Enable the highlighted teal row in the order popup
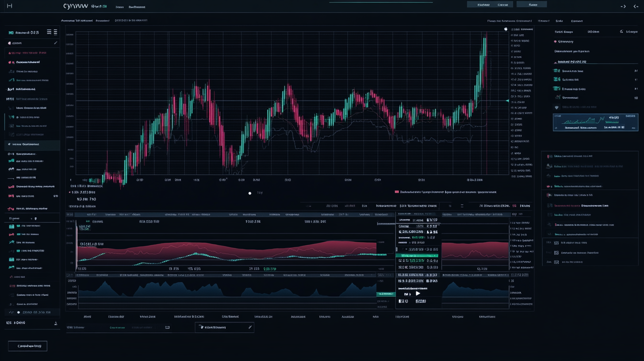This screenshot has height=361, width=644. click(x=418, y=256)
